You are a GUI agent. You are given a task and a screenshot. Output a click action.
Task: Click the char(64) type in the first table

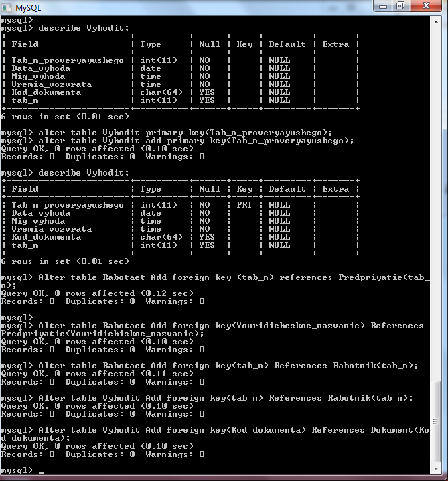pyautogui.click(x=161, y=92)
